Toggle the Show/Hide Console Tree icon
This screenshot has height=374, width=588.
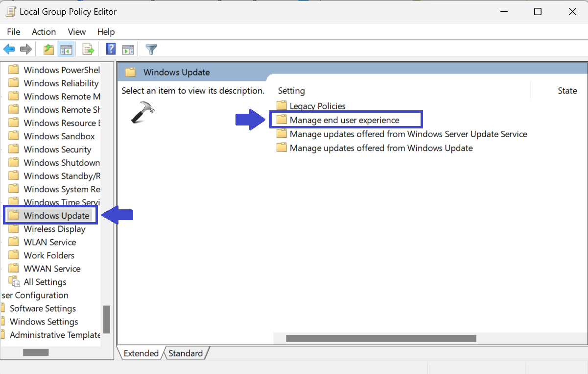66,49
